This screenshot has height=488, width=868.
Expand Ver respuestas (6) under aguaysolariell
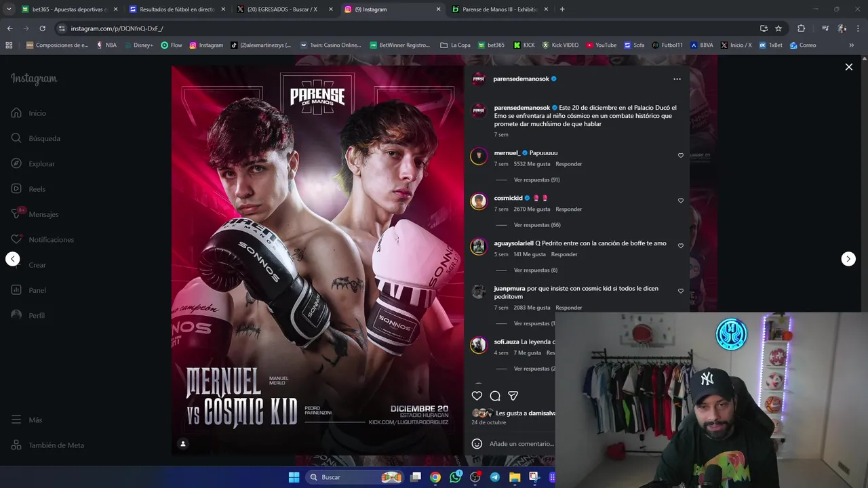[x=536, y=270]
